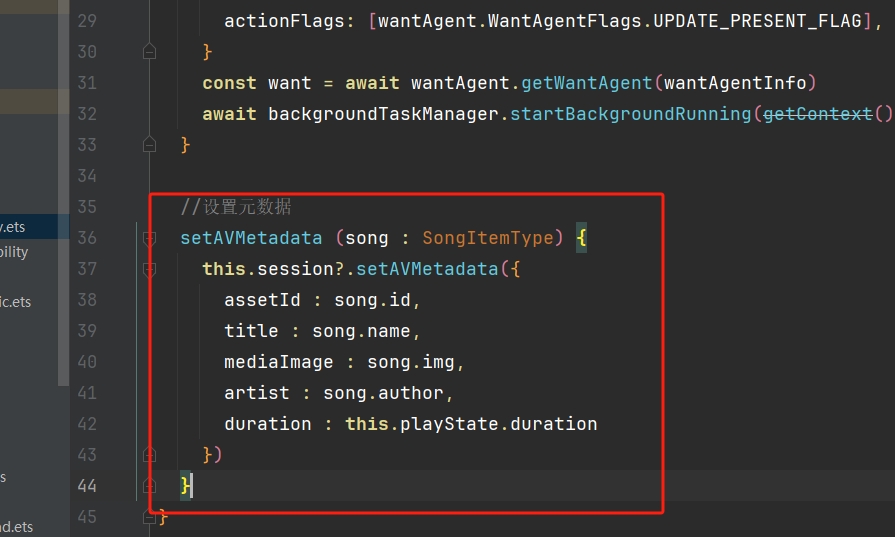Collapse the setAVMetadata method fold marker on line 36

(x=150, y=238)
